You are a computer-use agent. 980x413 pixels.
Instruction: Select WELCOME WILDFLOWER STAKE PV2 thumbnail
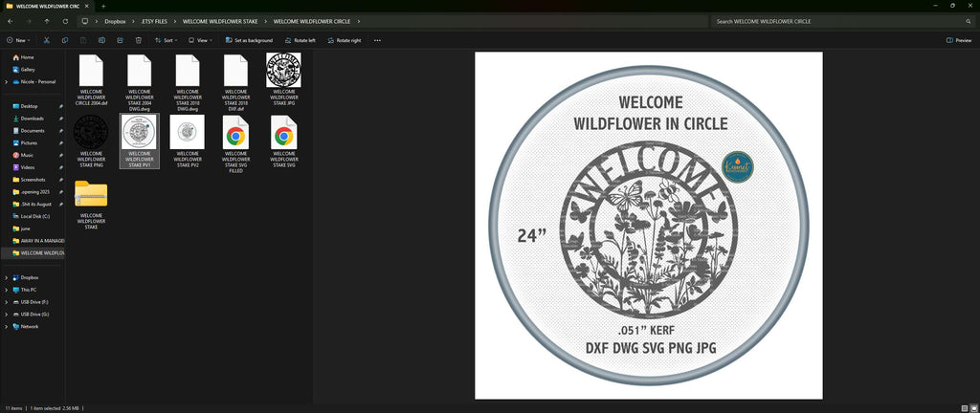tap(188, 141)
